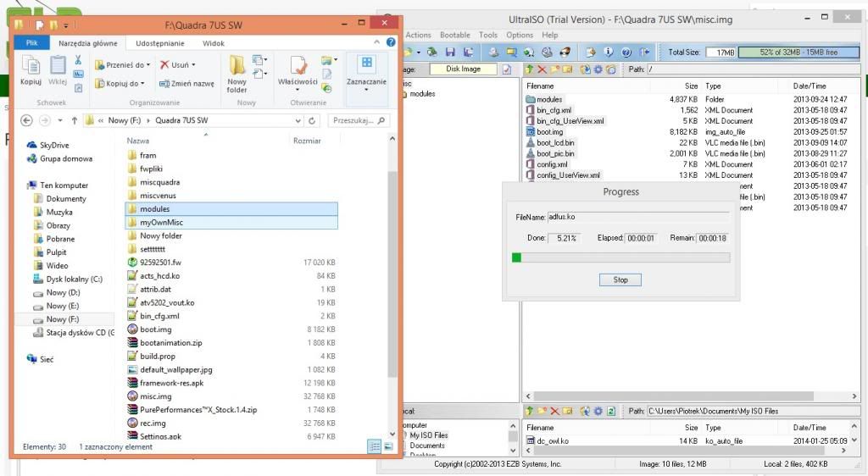Switch to the Plik tab

click(32, 42)
